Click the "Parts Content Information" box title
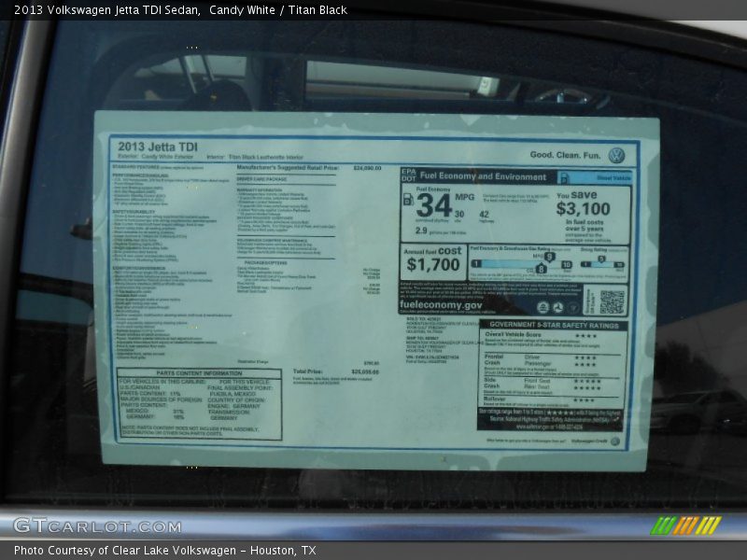Viewport: 747px width, 560px height. point(199,373)
